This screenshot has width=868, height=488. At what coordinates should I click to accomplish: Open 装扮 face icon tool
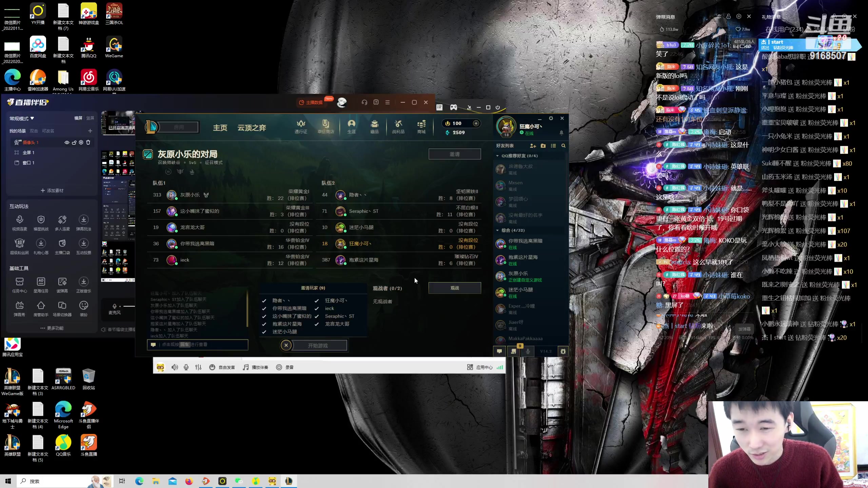click(x=84, y=308)
